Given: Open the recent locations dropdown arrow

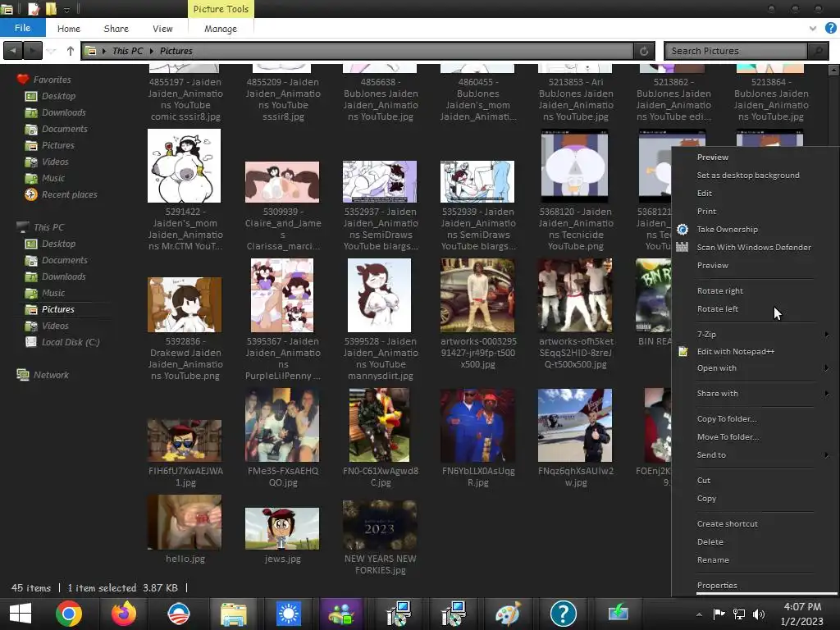Looking at the screenshot, I should 51,51.
